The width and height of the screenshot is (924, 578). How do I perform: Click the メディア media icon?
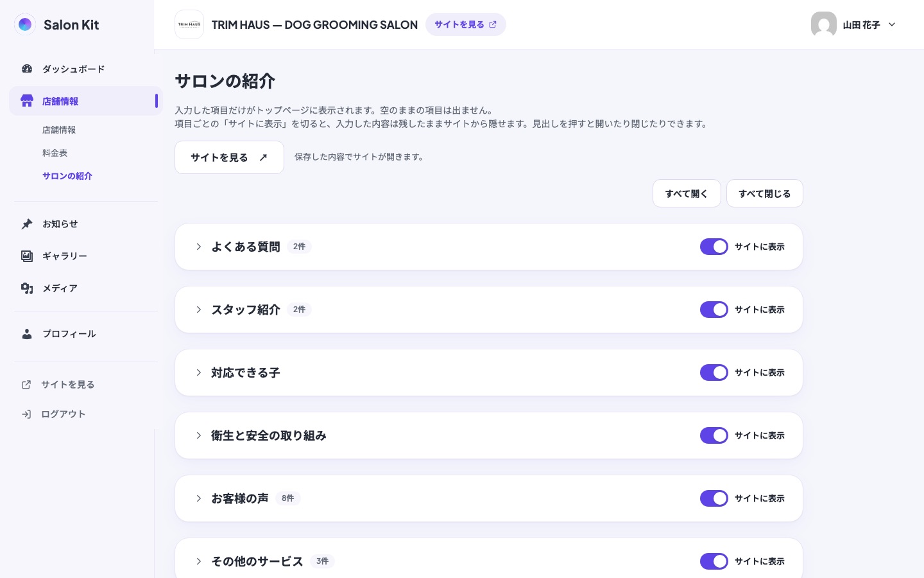tap(27, 288)
